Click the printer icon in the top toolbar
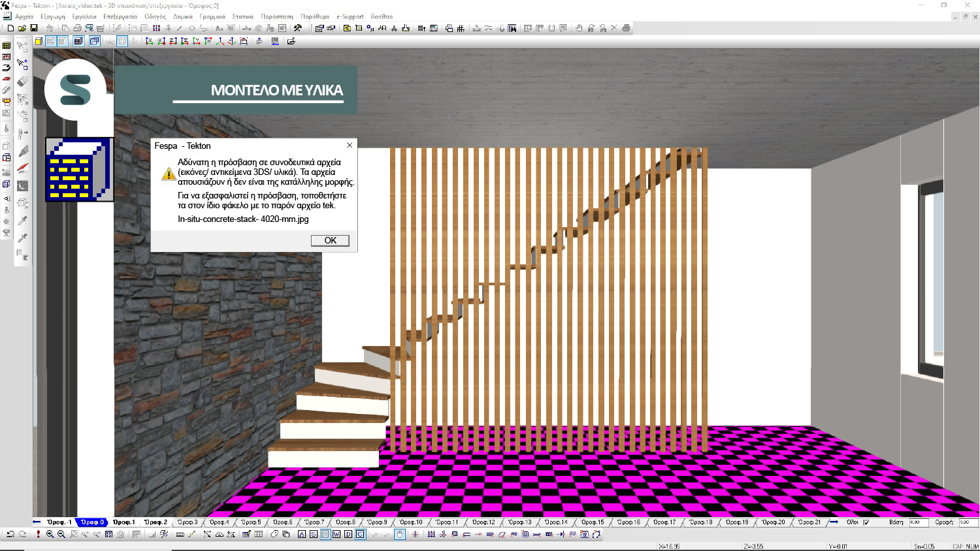Viewport: 980px width, 551px height. click(x=77, y=29)
